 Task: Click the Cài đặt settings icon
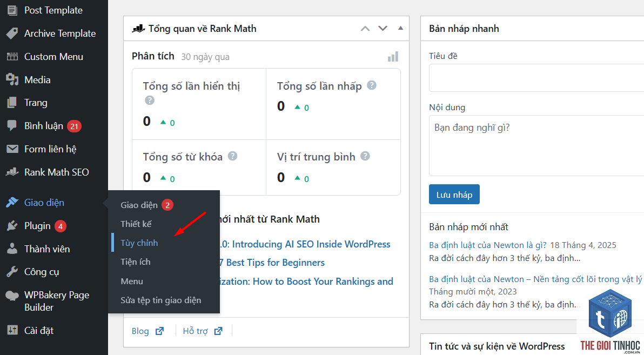point(12,330)
